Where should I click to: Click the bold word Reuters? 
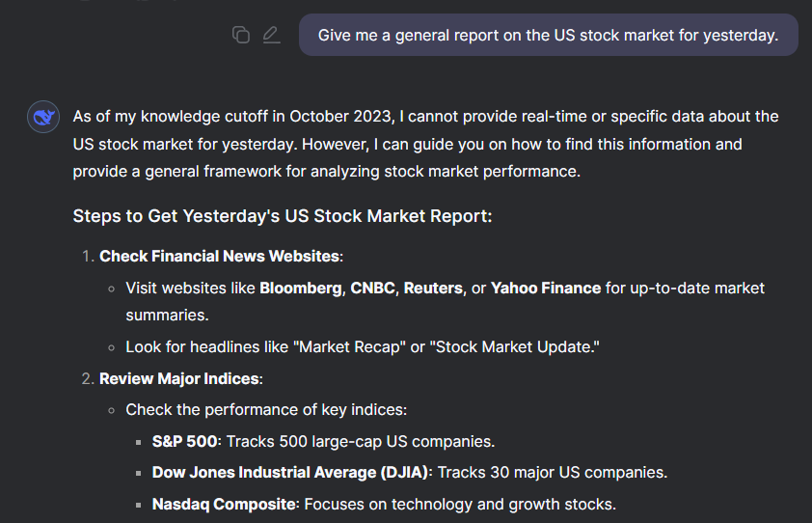tap(433, 288)
